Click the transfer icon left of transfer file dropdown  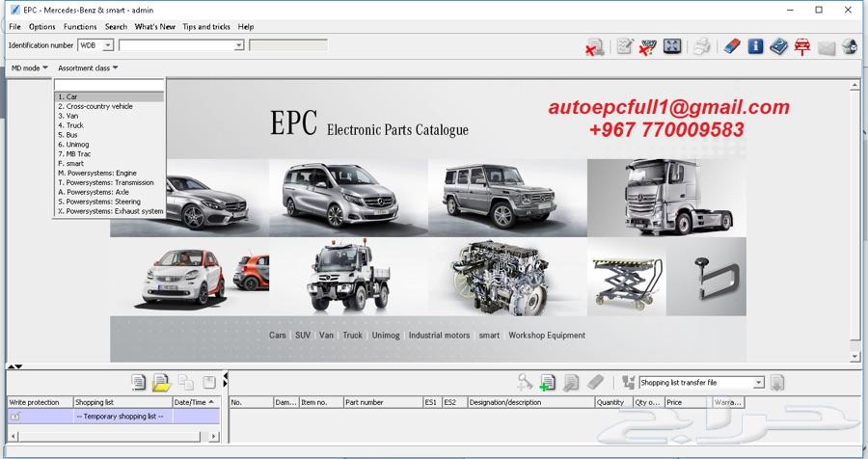[628, 382]
